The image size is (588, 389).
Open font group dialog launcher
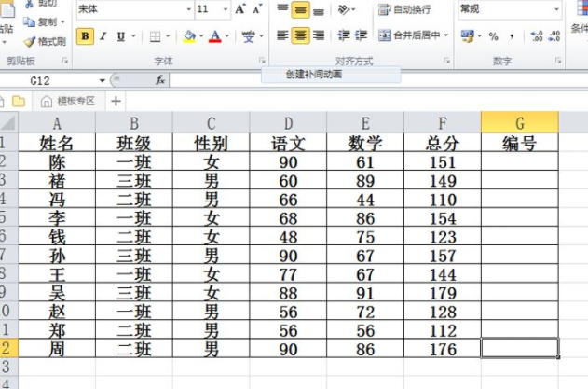(262, 61)
